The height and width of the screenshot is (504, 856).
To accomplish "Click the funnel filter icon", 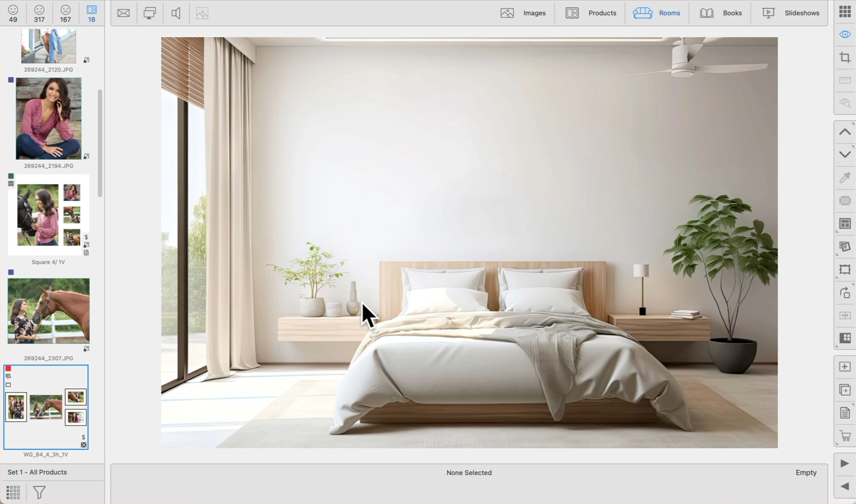I will click(x=39, y=492).
